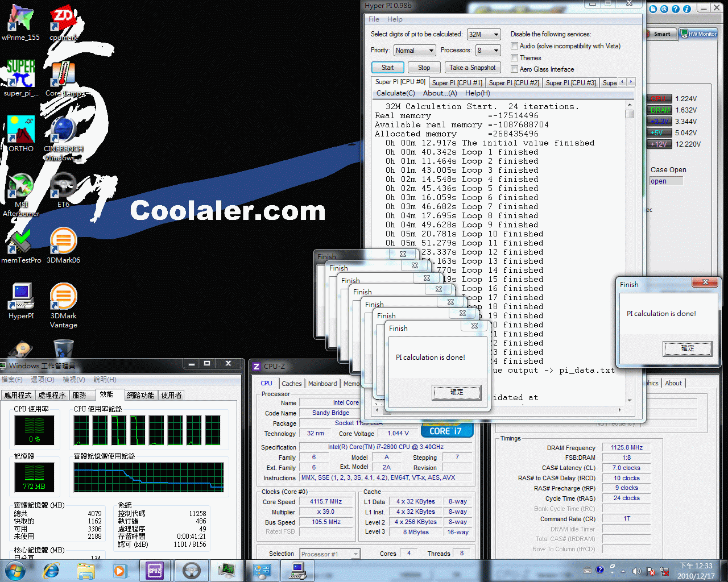Switch to Task Manager 處理程序 tab
728x582 pixels.
tap(52, 395)
